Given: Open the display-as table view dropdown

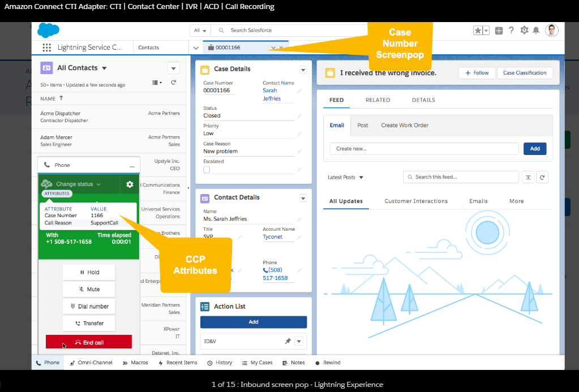Looking at the screenshot, I should pos(157,83).
